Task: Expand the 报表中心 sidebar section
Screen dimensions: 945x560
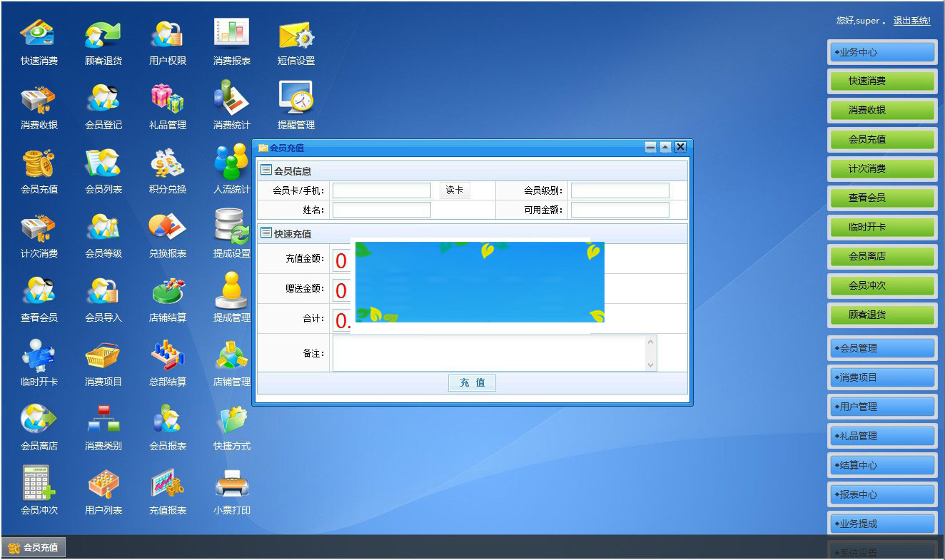Action: pyautogui.click(x=882, y=494)
